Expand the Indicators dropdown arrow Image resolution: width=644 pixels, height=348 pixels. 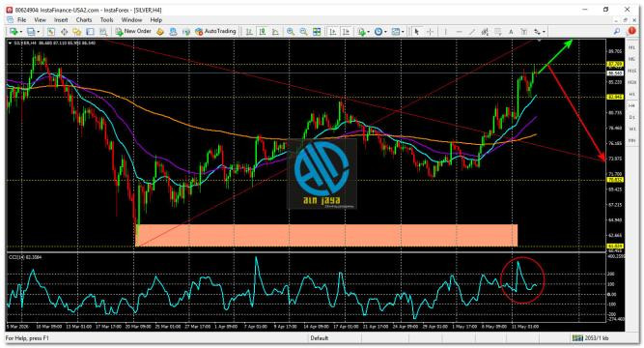tap(368, 32)
